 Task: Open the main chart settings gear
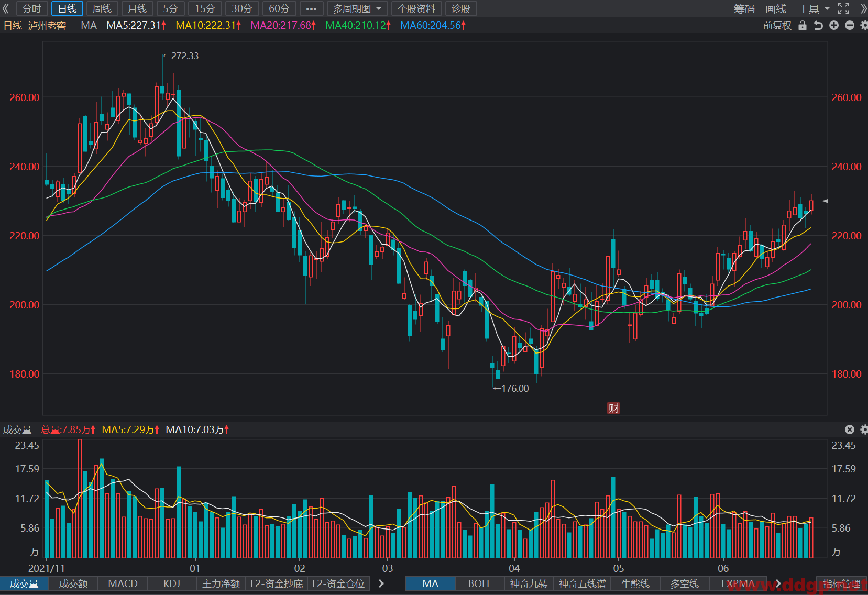(864, 25)
